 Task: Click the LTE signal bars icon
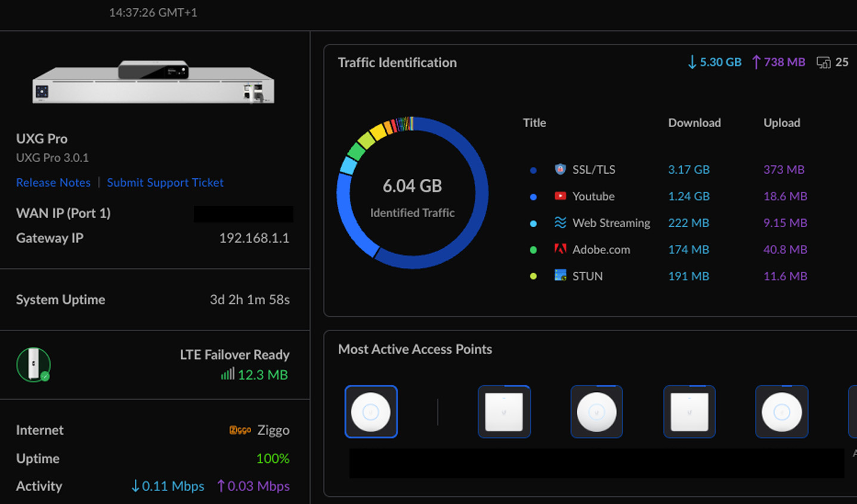pos(227,374)
